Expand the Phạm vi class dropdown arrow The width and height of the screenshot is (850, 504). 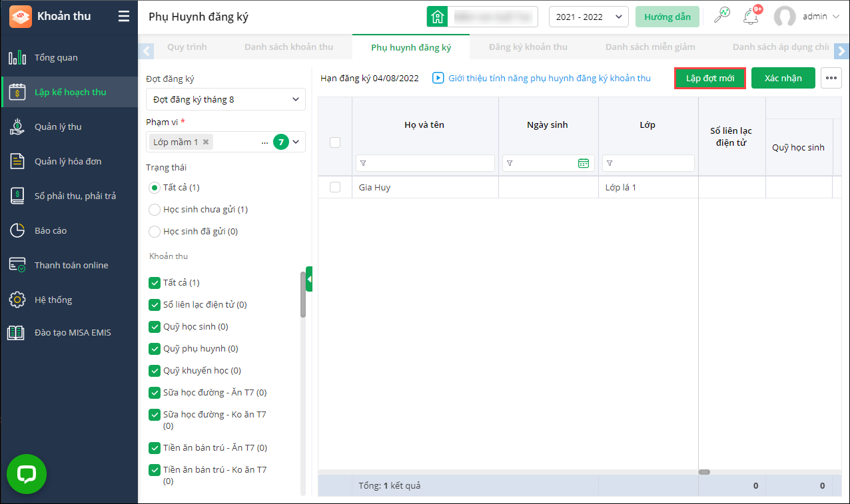coord(296,142)
